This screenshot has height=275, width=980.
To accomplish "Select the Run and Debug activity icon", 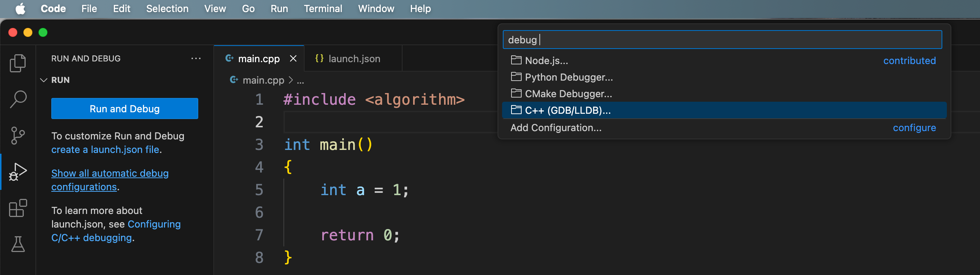I will point(17,172).
